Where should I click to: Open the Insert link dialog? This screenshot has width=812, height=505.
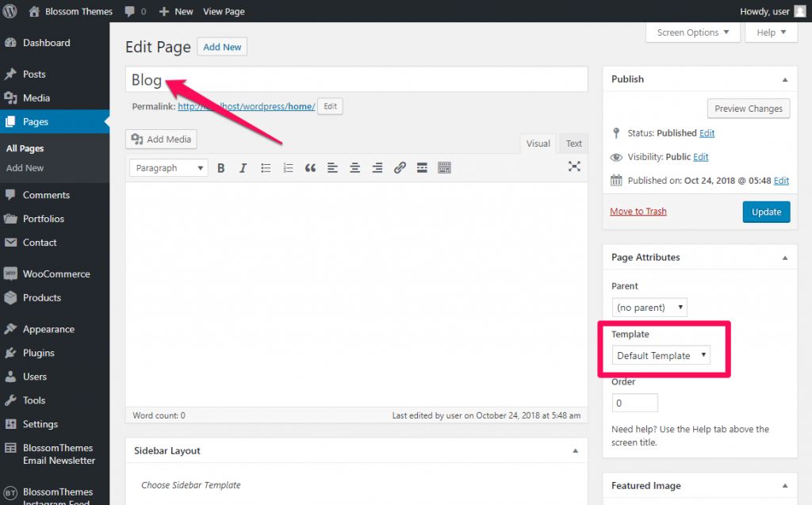pyautogui.click(x=400, y=167)
